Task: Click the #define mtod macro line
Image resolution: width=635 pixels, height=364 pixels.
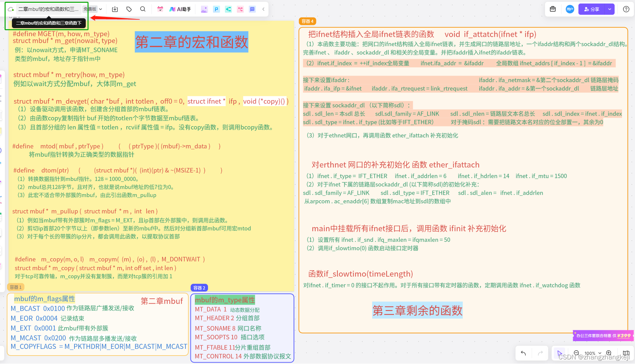Action: [x=116, y=146]
